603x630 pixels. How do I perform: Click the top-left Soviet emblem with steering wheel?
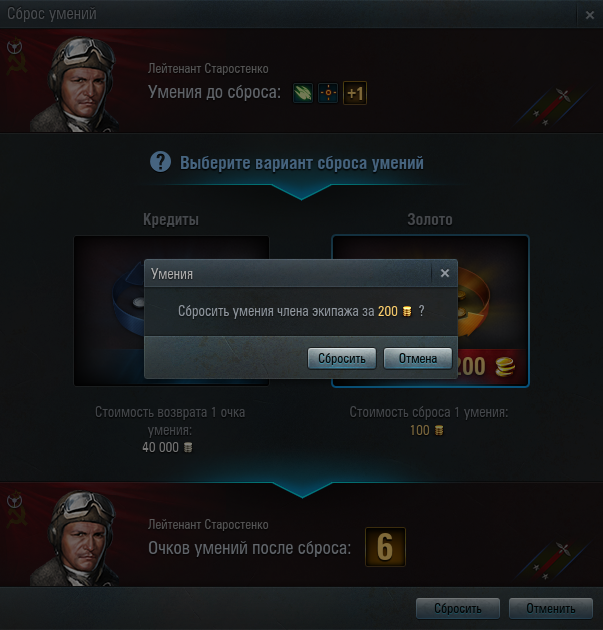pos(16,56)
